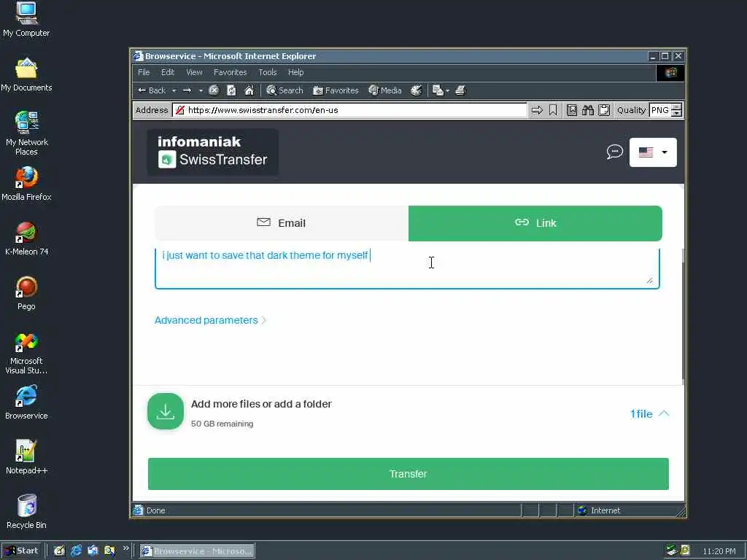Open the Favorites toolbar button
The height and width of the screenshot is (560, 747).
pos(336,90)
